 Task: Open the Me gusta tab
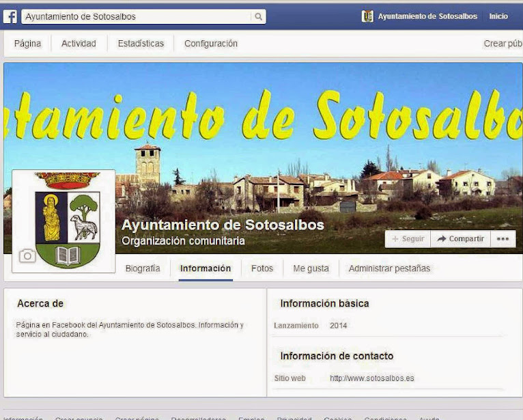pyautogui.click(x=311, y=268)
